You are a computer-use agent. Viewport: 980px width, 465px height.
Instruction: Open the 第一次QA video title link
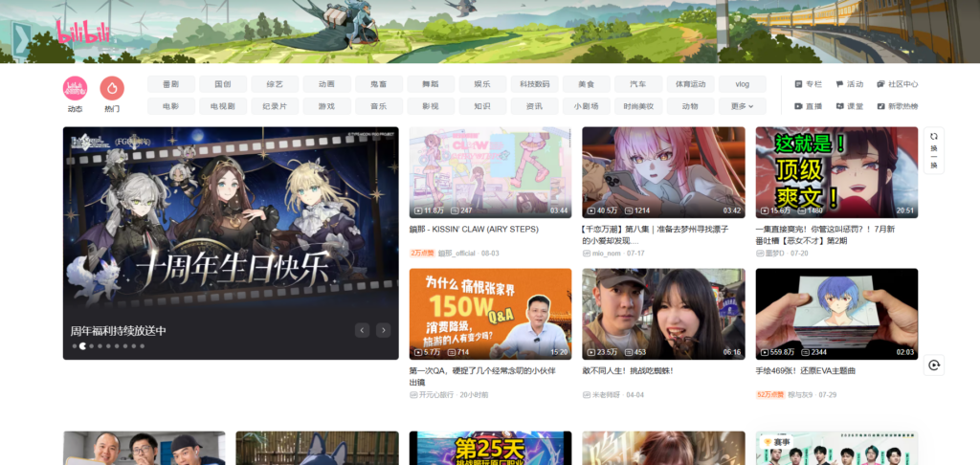(482, 376)
